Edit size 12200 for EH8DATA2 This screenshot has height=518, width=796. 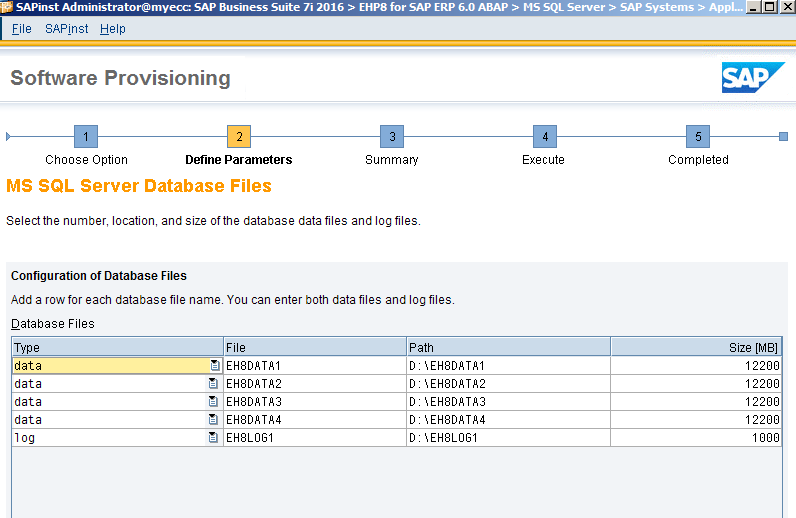point(696,384)
